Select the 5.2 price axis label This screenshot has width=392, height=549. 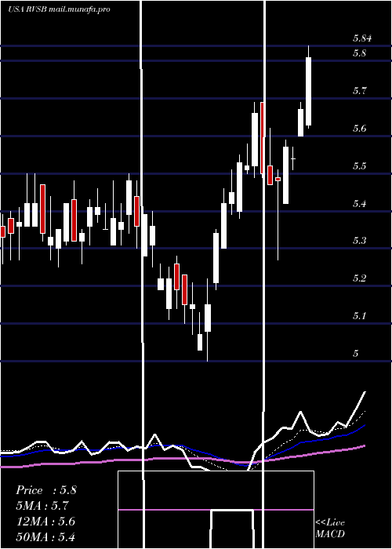click(x=359, y=278)
